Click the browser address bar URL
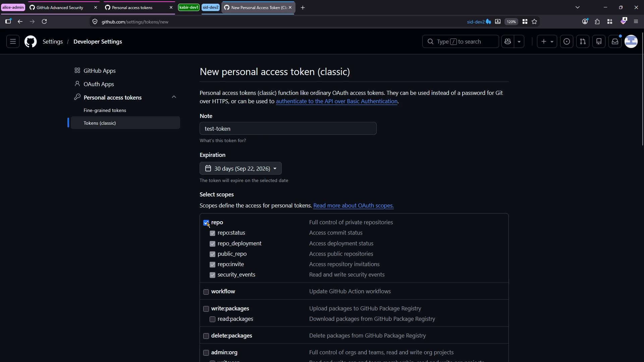 click(x=135, y=22)
